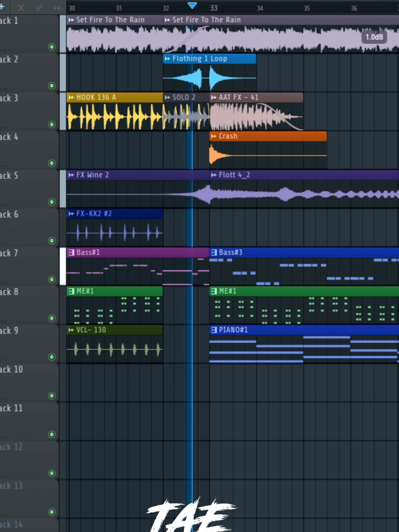This screenshot has width=399, height=532.
Task: Open the Bass#3 pattern clip icon
Action: click(x=214, y=252)
